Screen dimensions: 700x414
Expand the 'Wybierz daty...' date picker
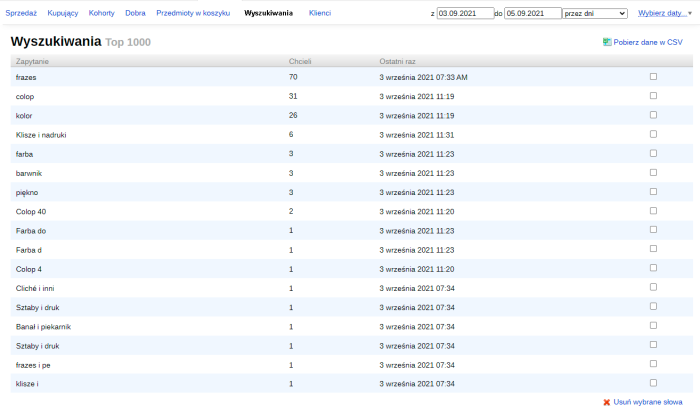[664, 14]
